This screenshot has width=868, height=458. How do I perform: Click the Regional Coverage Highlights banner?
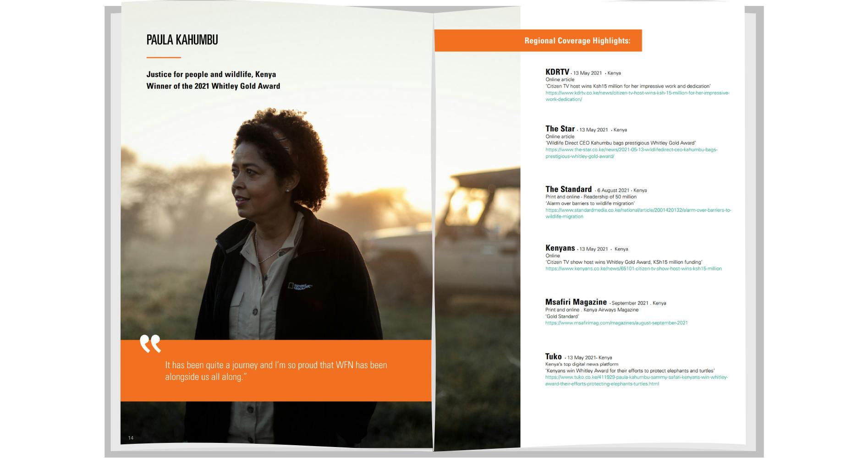click(538, 40)
